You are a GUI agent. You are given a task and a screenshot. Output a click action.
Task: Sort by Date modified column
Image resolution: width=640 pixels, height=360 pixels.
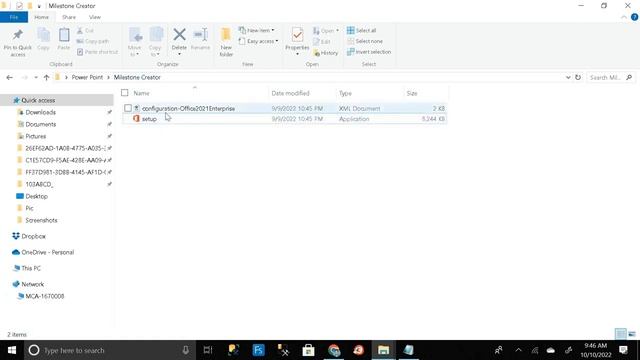coord(291,93)
